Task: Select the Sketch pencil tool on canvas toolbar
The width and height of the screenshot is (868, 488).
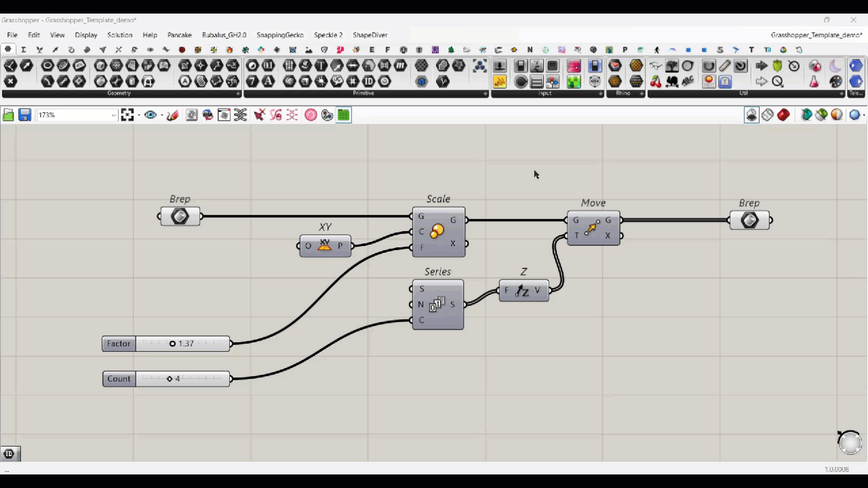Action: click(173, 115)
